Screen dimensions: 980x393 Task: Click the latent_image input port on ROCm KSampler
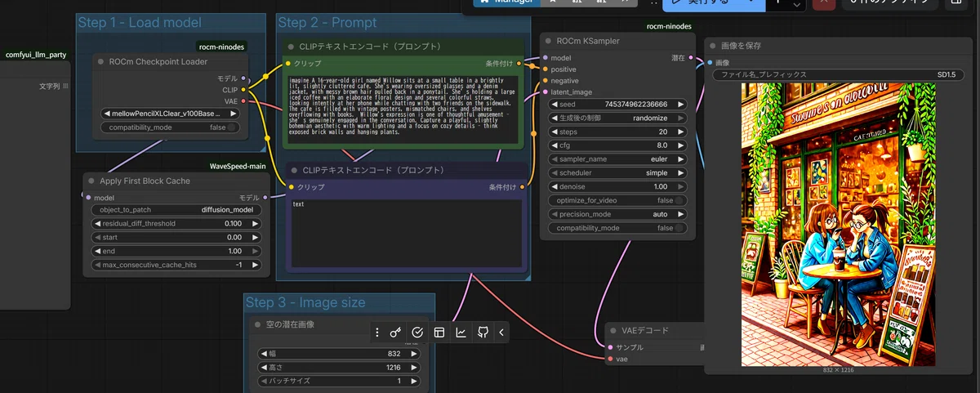546,92
